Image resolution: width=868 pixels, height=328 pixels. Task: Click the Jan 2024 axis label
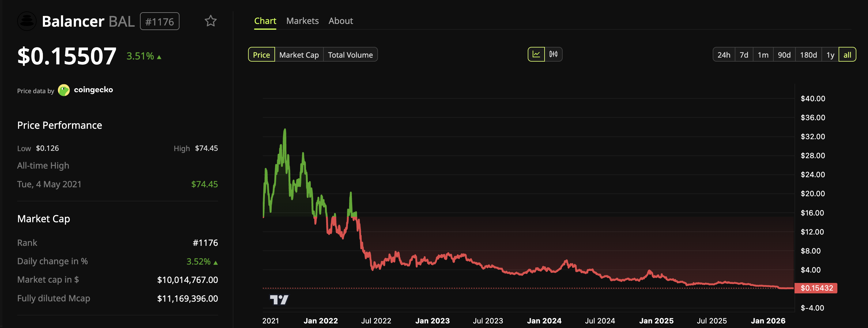coord(544,321)
